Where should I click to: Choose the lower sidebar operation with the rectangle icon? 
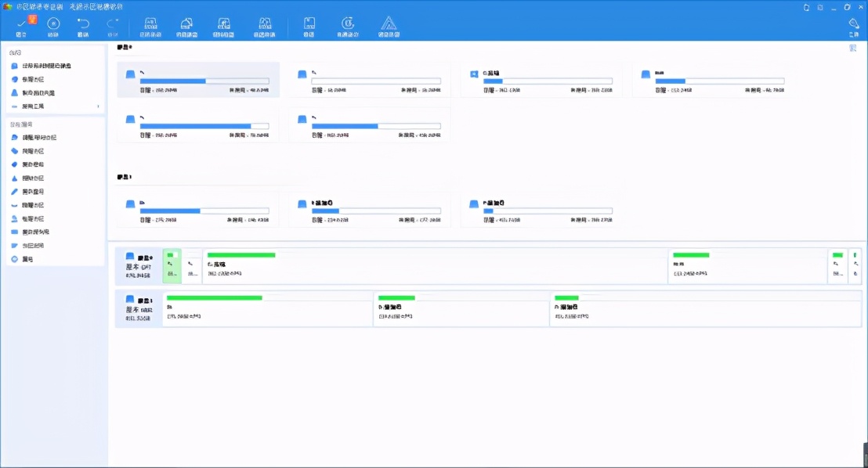click(55, 232)
